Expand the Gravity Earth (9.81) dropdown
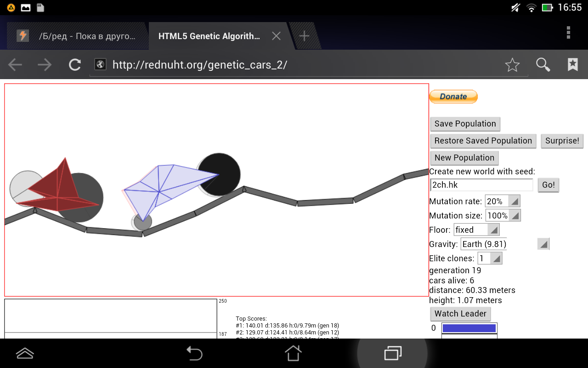This screenshot has width=588, height=368. coord(505,244)
